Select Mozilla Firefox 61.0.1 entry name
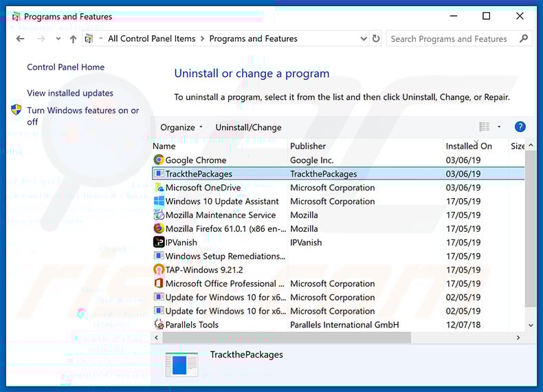 point(225,229)
